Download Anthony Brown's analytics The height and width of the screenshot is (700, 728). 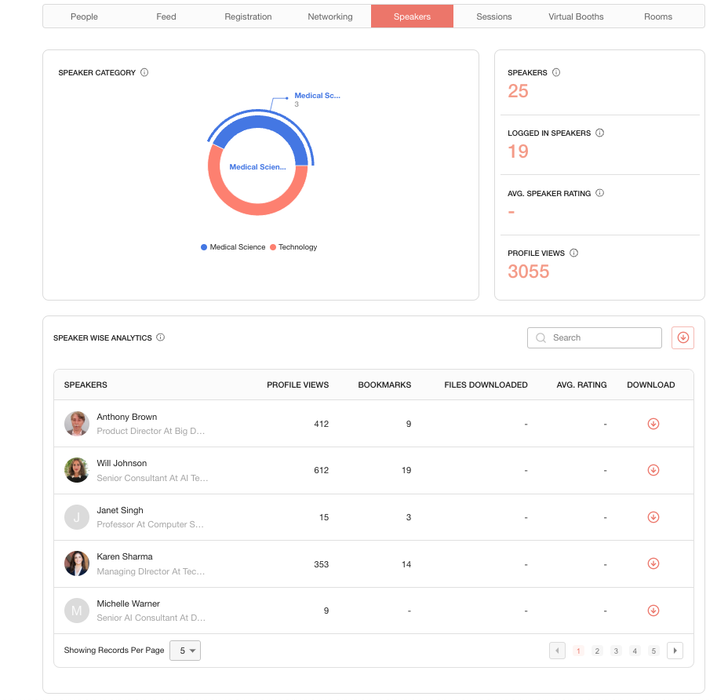653,424
